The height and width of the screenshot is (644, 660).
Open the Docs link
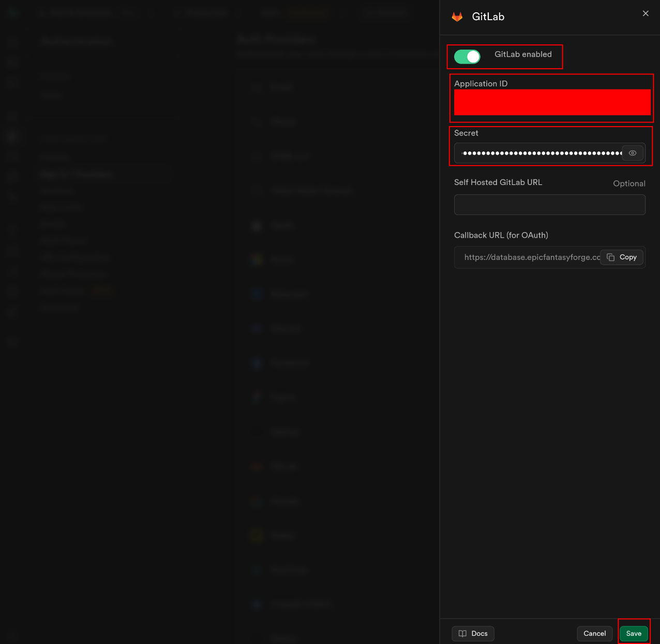click(473, 634)
